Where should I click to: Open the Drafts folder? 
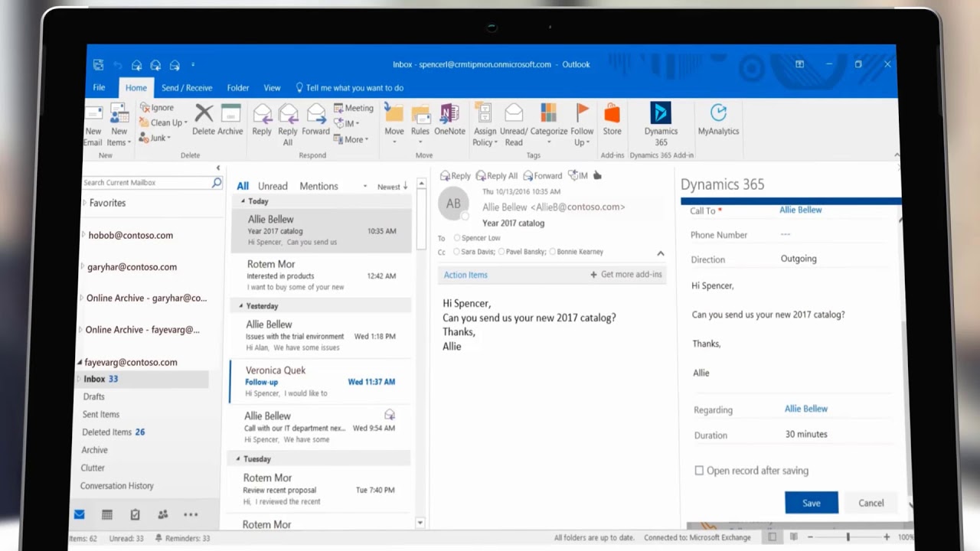tap(93, 396)
